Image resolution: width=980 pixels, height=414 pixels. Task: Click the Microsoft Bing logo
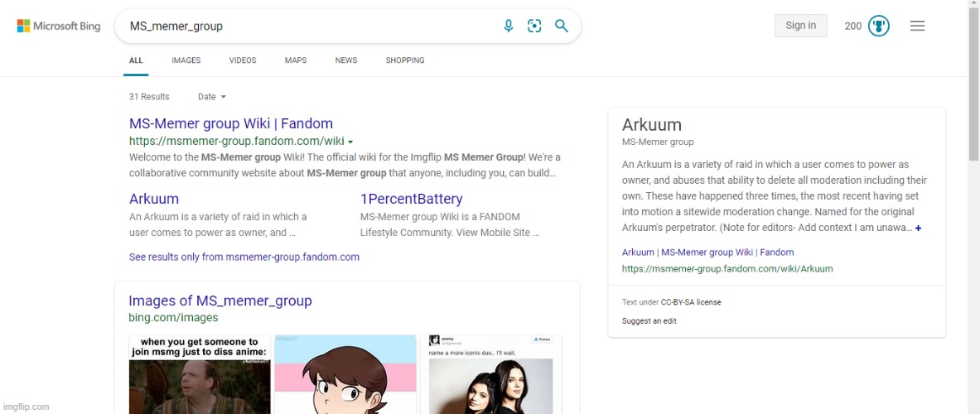point(59,26)
